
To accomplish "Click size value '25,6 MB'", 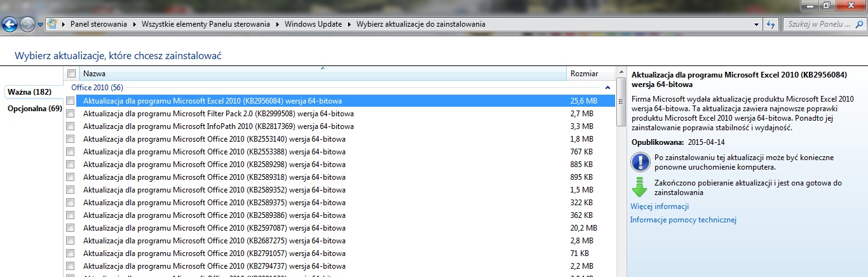I will tap(584, 101).
